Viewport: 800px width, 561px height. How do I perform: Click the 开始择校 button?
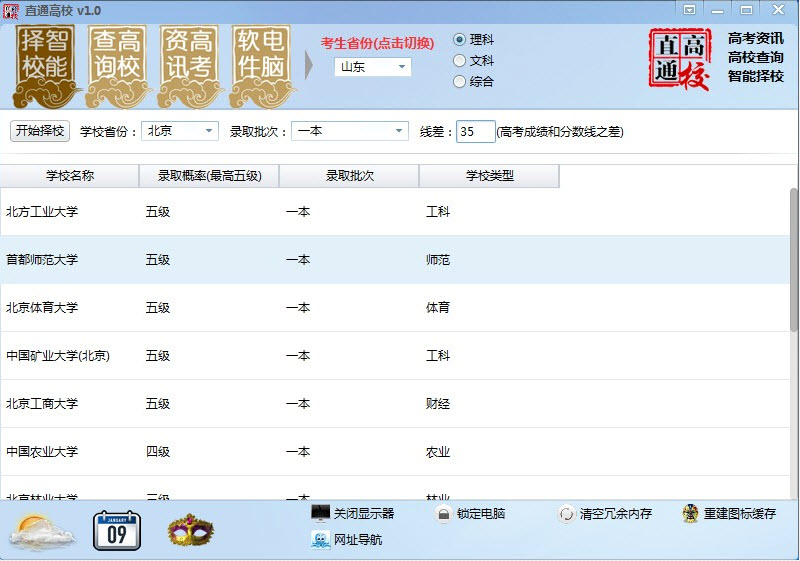pos(40,131)
